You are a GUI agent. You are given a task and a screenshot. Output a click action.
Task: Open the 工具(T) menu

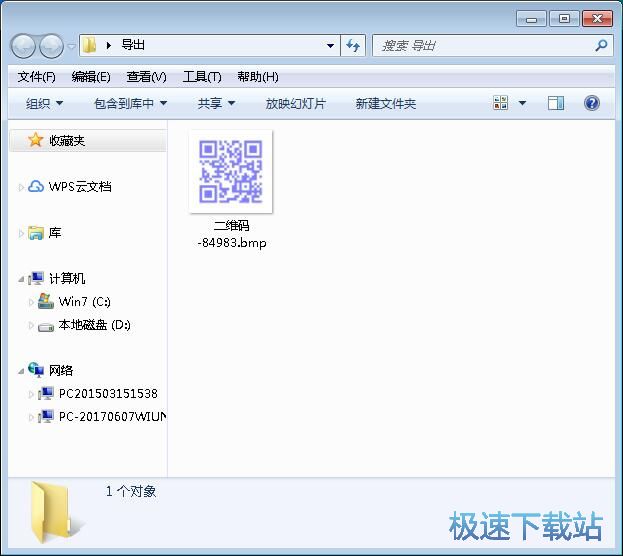point(202,76)
